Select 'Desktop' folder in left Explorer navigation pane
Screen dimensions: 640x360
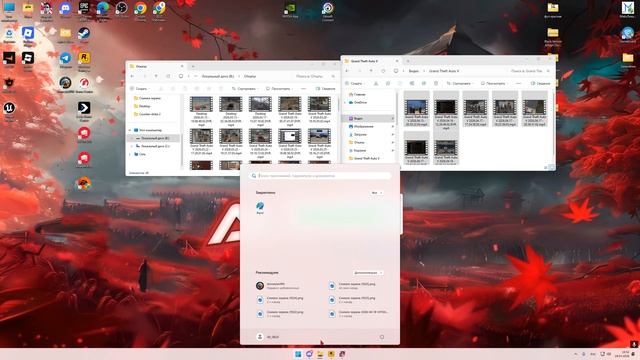tap(142, 106)
